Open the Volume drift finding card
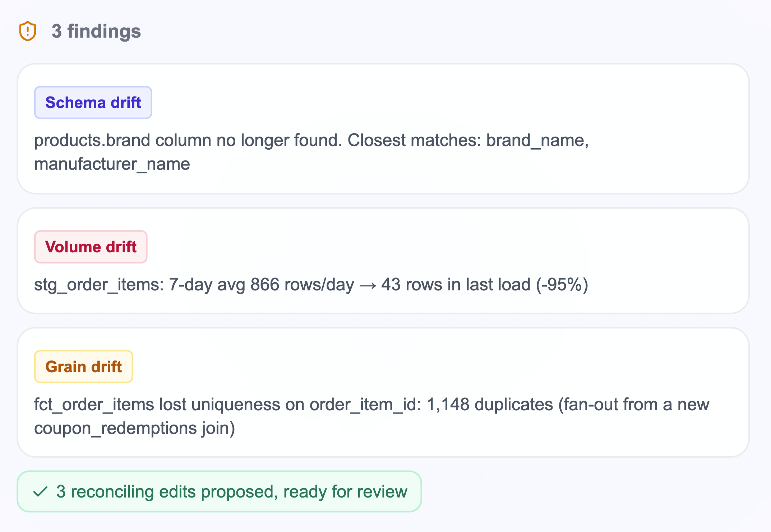Image resolution: width=771 pixels, height=532 pixels. pyautogui.click(x=383, y=261)
